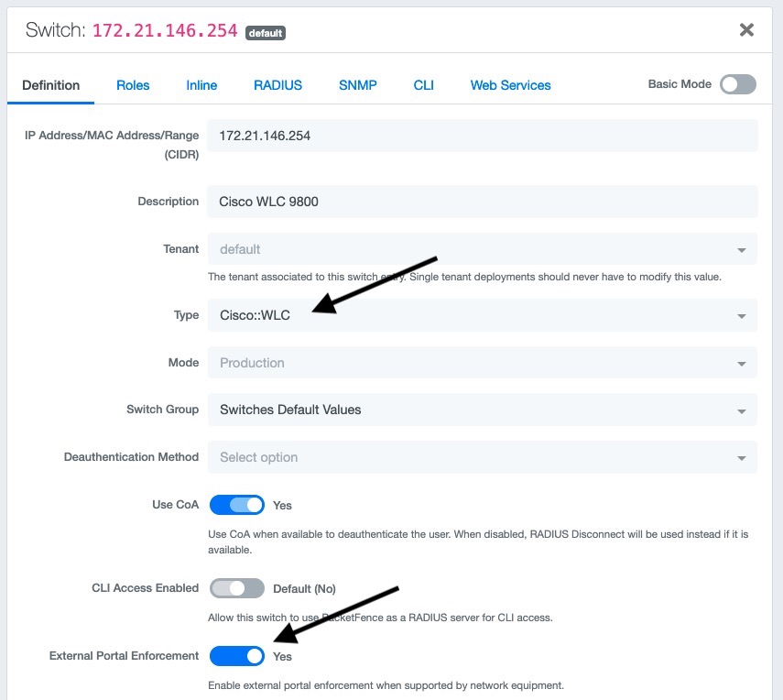Click the Description field with Cisco WLC 9800
Image resolution: width=783 pixels, height=700 pixels.
pos(482,202)
